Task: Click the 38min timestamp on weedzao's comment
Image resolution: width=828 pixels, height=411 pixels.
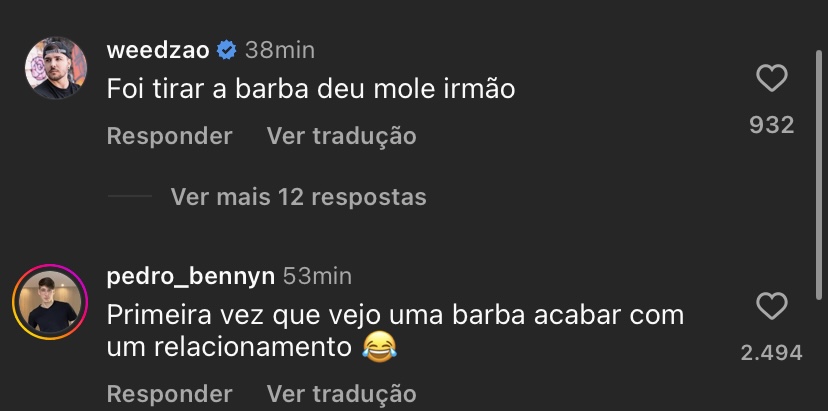Action: 280,49
